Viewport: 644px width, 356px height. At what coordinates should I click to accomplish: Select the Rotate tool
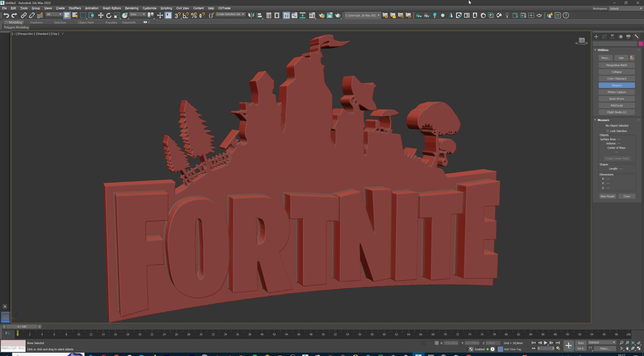[109, 15]
